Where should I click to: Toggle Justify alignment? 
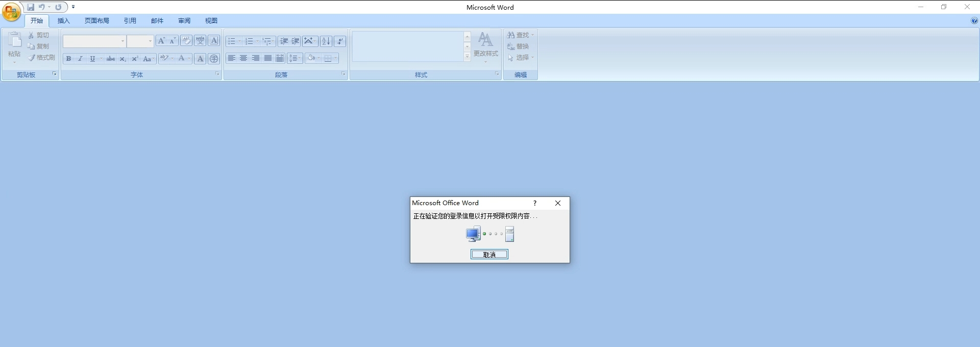tap(268, 58)
